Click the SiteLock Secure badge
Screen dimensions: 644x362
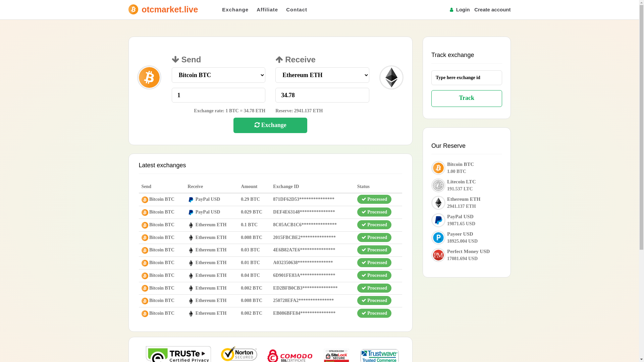pyautogui.click(x=336, y=355)
